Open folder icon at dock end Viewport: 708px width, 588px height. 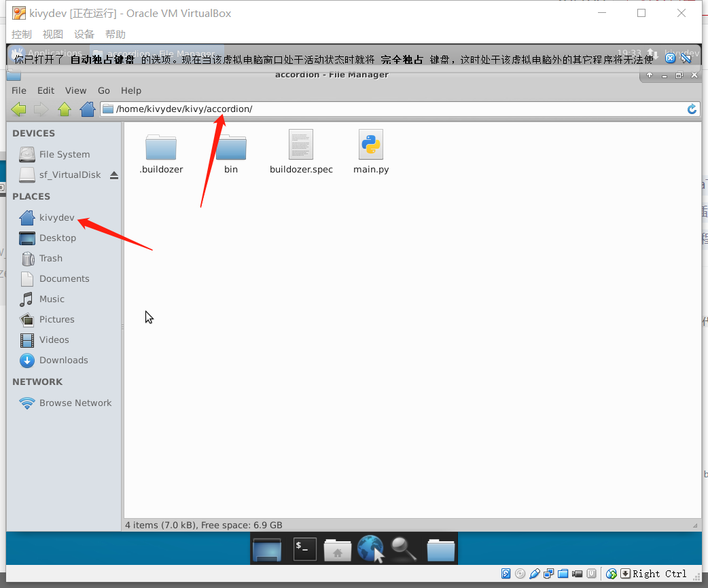pos(441,549)
